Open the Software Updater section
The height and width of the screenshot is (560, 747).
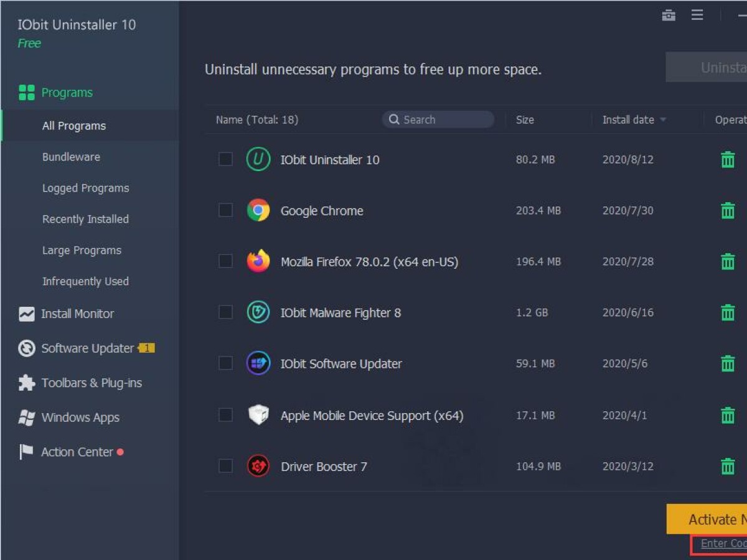(x=87, y=348)
